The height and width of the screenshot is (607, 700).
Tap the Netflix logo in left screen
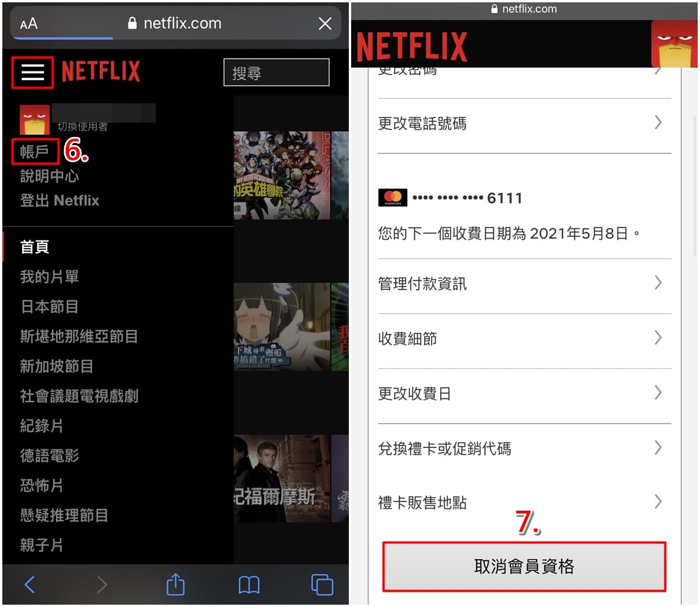pos(101,71)
